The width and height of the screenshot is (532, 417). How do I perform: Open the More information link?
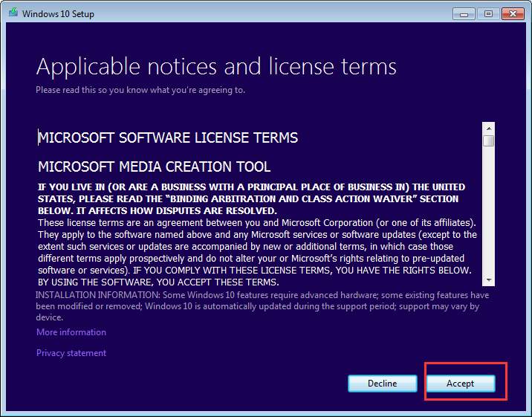[71, 332]
